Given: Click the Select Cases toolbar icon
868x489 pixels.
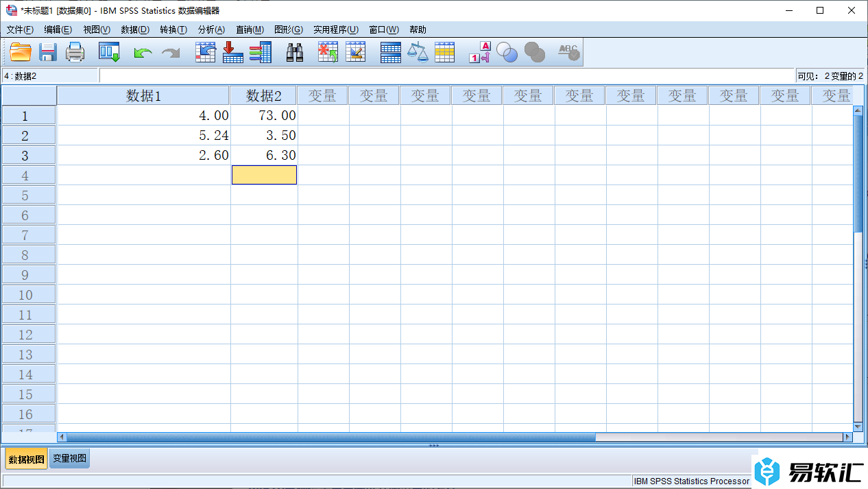Looking at the screenshot, I should pos(445,52).
